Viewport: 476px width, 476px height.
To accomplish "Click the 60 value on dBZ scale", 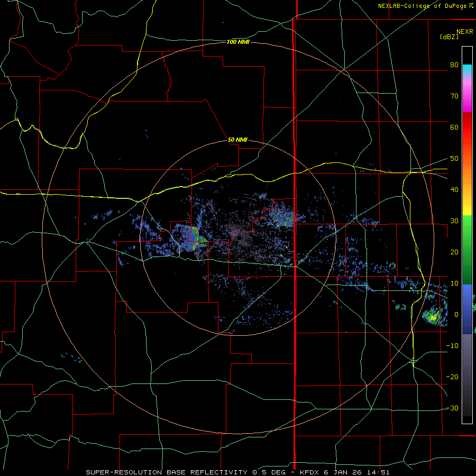I will (x=454, y=127).
